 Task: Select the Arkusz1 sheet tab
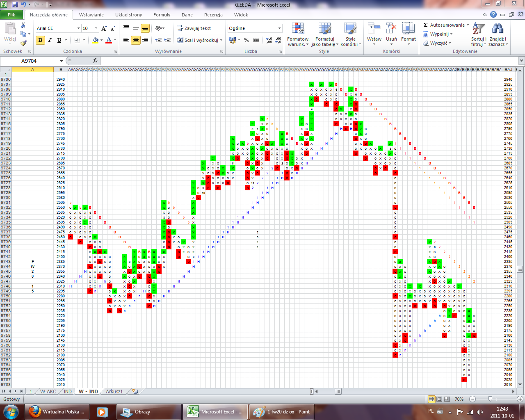click(114, 392)
